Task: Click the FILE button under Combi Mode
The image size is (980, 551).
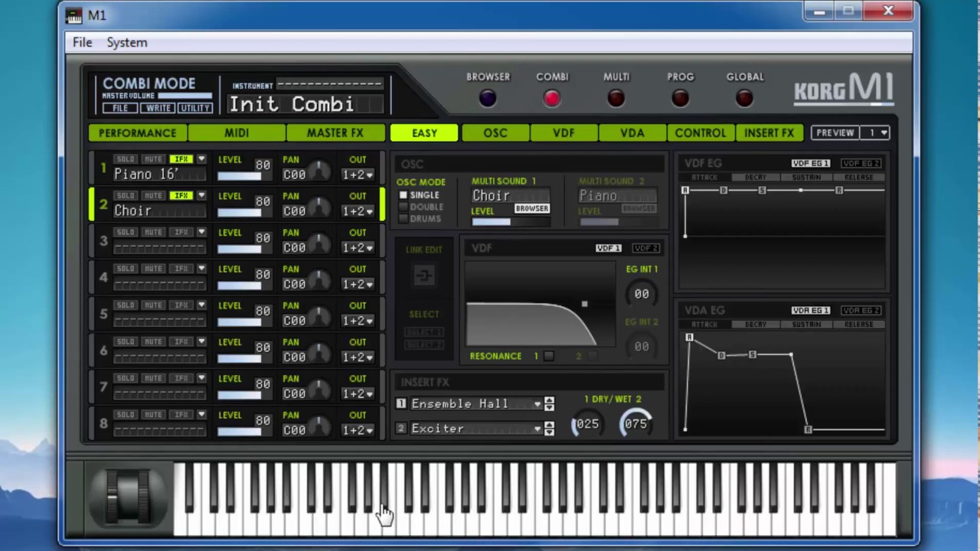Action: point(120,108)
